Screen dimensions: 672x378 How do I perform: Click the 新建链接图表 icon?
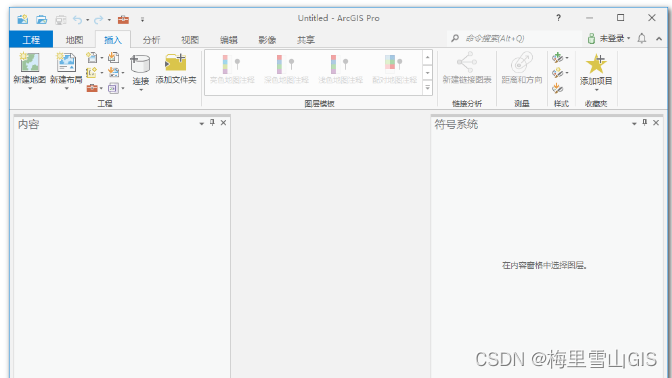point(467,63)
